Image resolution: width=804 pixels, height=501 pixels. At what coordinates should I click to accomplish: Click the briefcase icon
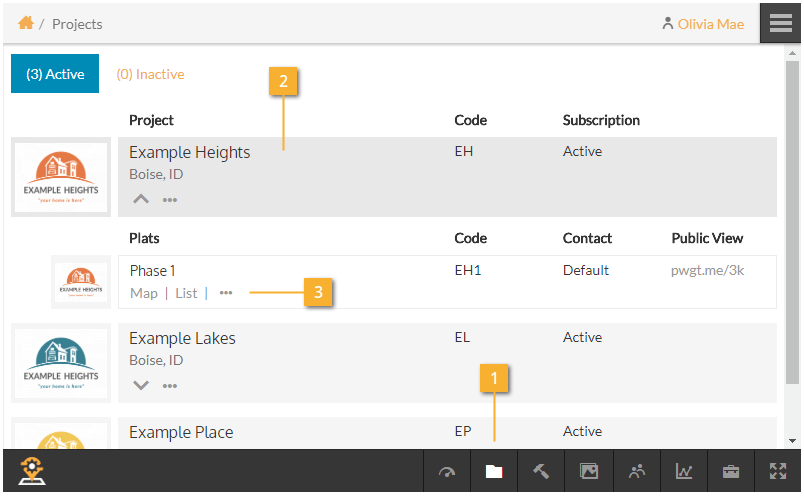pos(731,472)
